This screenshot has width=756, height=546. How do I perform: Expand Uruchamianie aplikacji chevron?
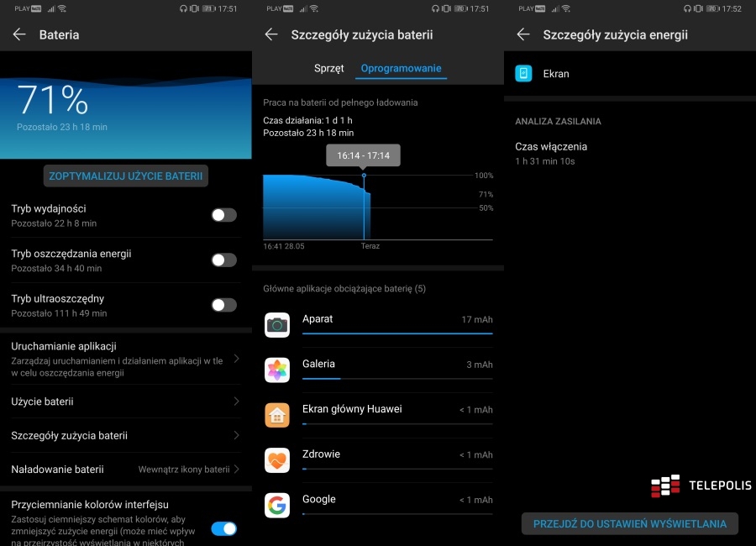[236, 359]
